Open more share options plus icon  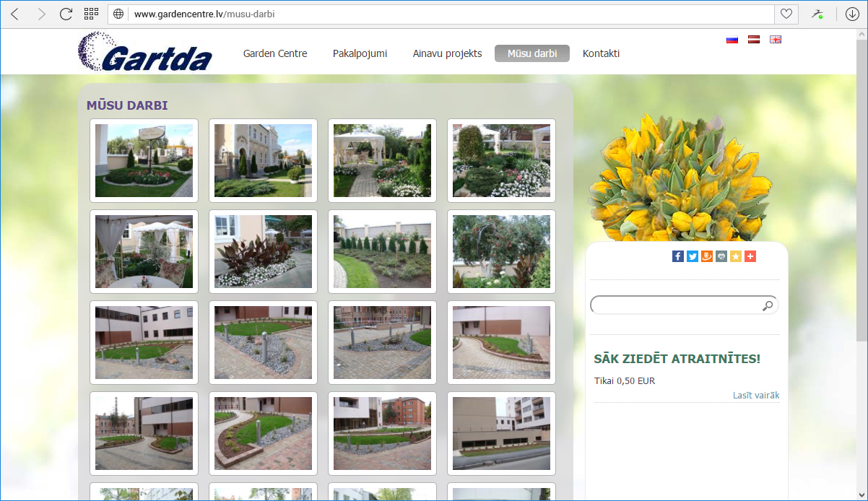[750, 256]
